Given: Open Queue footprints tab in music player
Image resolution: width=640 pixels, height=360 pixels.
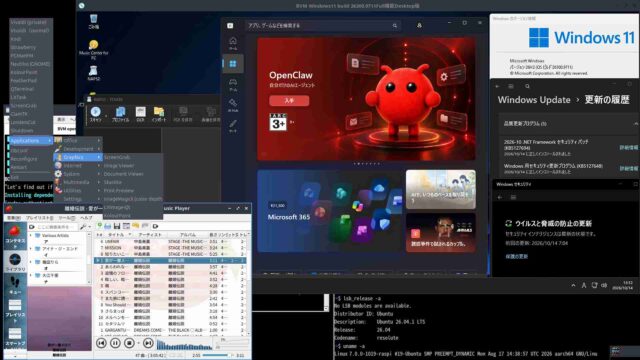Looking at the screenshot, I should [15, 285].
